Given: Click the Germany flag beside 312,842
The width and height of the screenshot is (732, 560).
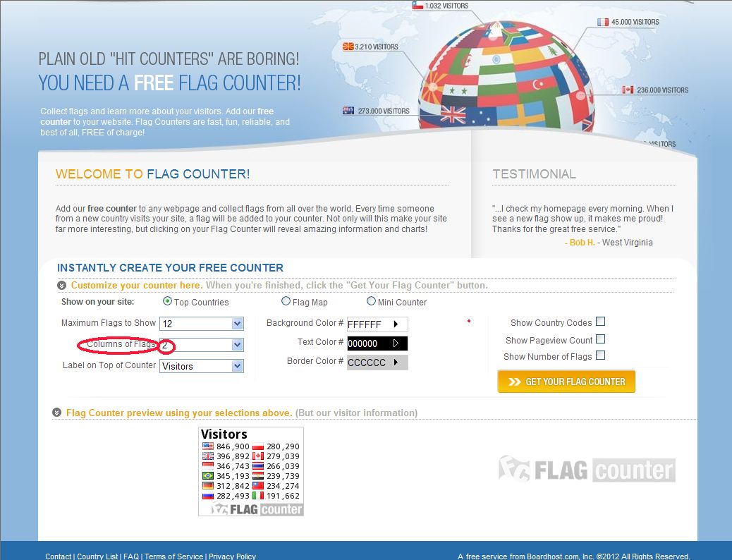Looking at the screenshot, I should [x=208, y=486].
